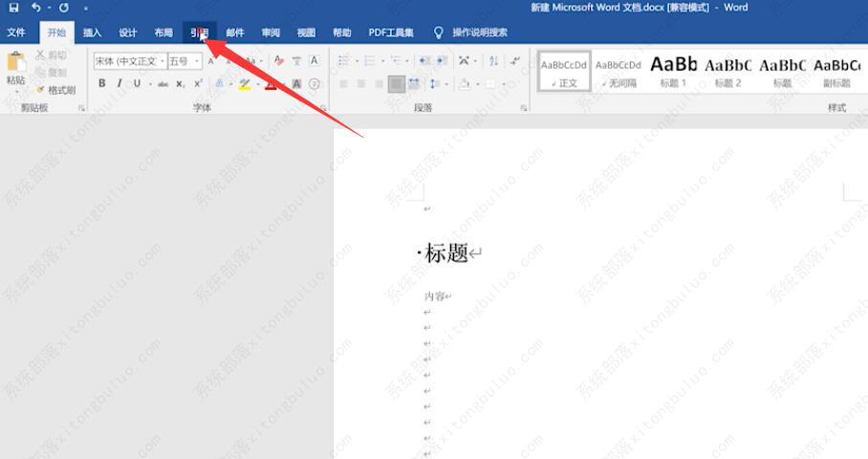Image resolution: width=868 pixels, height=459 pixels.
Task: Toggle Italic formatting
Action: pos(119,84)
